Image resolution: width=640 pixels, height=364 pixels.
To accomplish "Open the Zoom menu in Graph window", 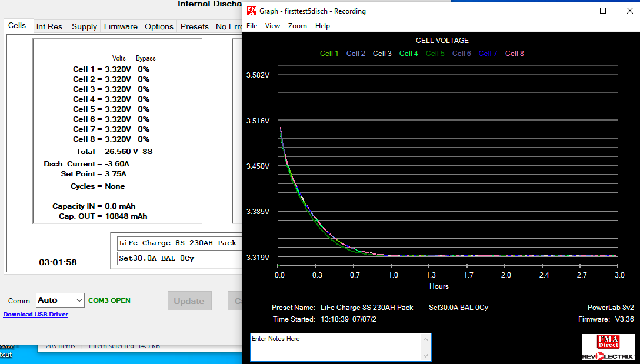I will coord(297,26).
